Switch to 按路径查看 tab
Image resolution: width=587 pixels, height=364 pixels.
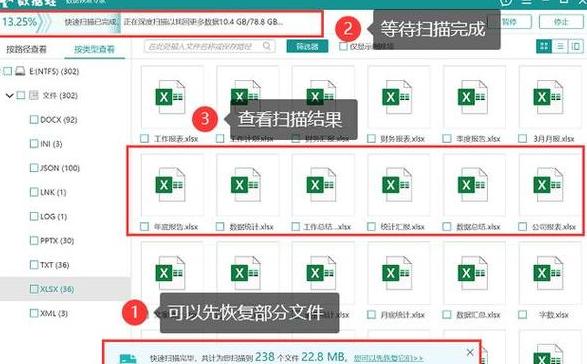[x=27, y=49]
